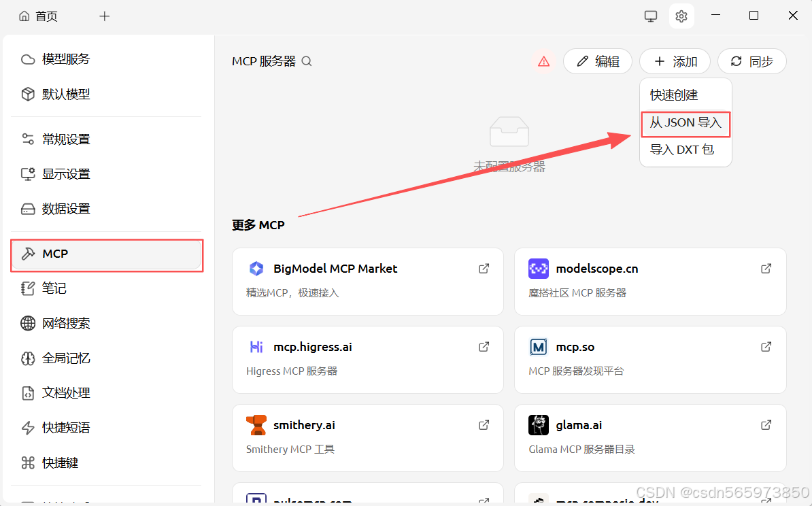Click the command icon beside 快捷键

[28, 462]
